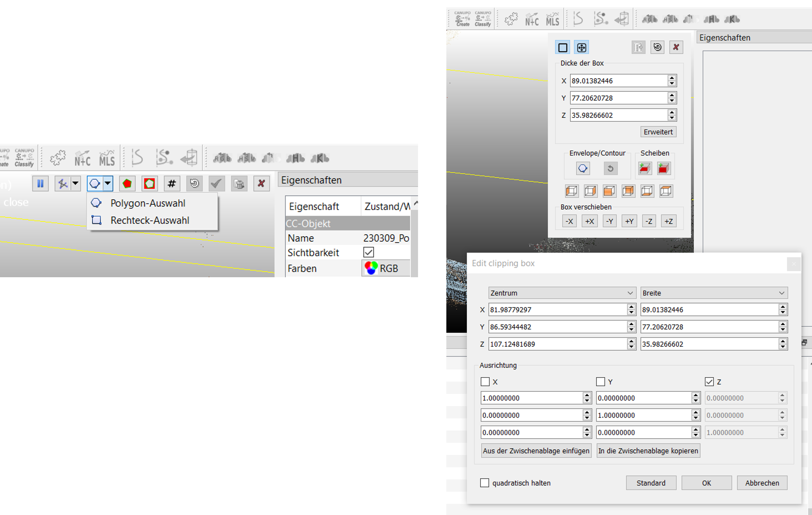Click segment-out red polygon icon
This screenshot has height=515, width=812.
[x=149, y=183]
